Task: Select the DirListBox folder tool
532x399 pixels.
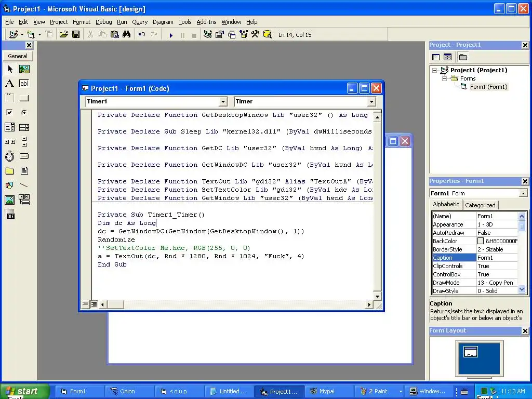Action: coord(10,170)
